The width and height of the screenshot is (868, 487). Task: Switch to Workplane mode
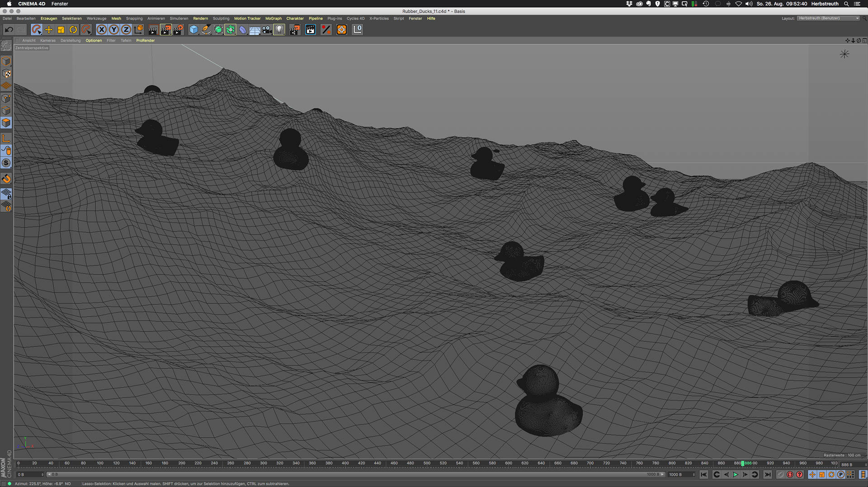[6, 86]
